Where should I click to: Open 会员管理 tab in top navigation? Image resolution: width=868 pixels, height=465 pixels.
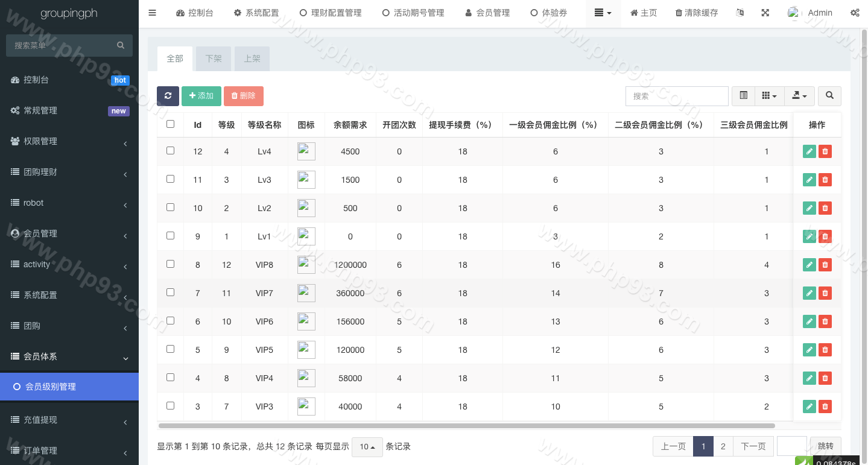[487, 13]
